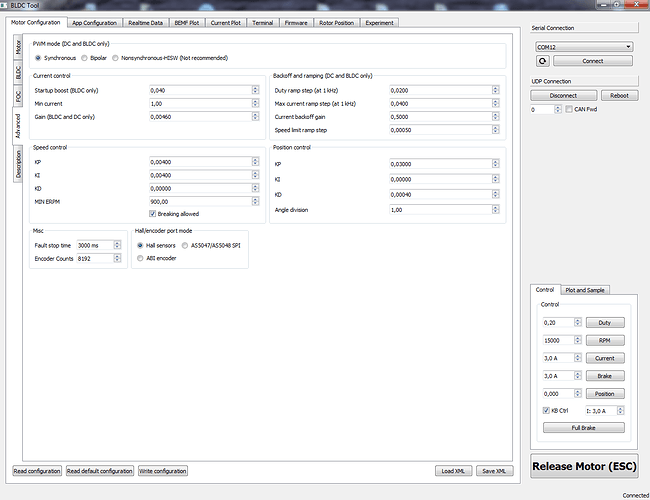Image resolution: width=650 pixels, height=500 pixels.
Task: Click the BLDC Tool title bar icon
Action: [x=5, y=6]
